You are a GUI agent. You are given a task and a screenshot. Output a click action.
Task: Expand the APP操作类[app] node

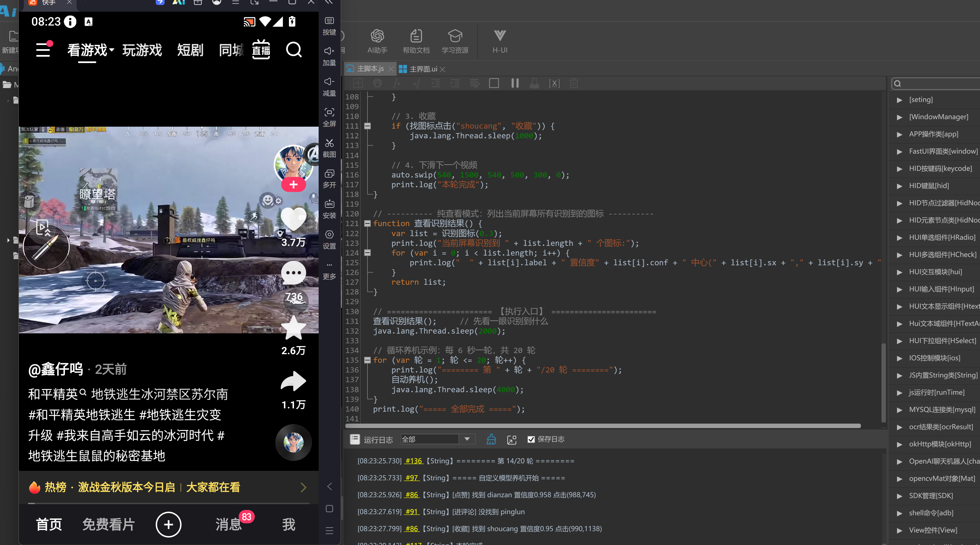(x=899, y=134)
